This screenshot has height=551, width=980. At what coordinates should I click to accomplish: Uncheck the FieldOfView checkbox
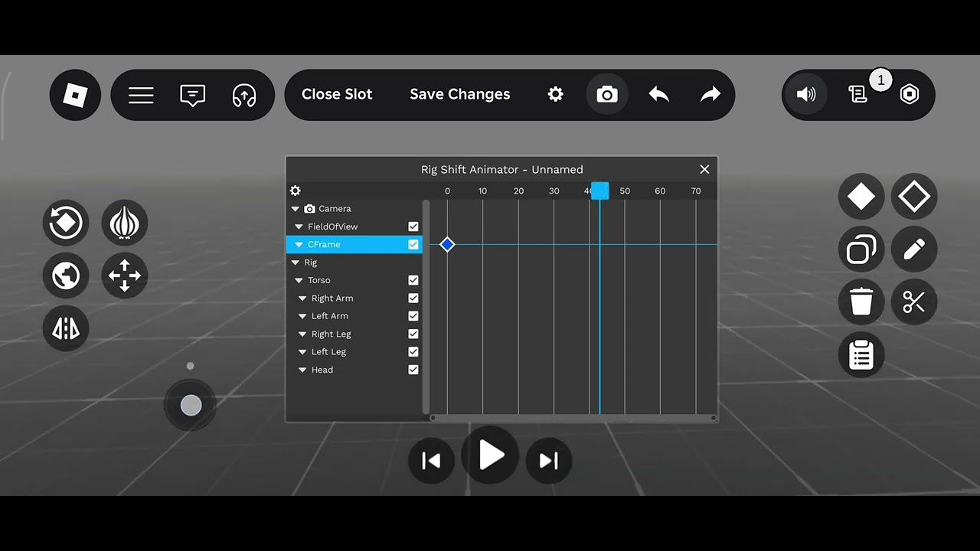pos(413,227)
